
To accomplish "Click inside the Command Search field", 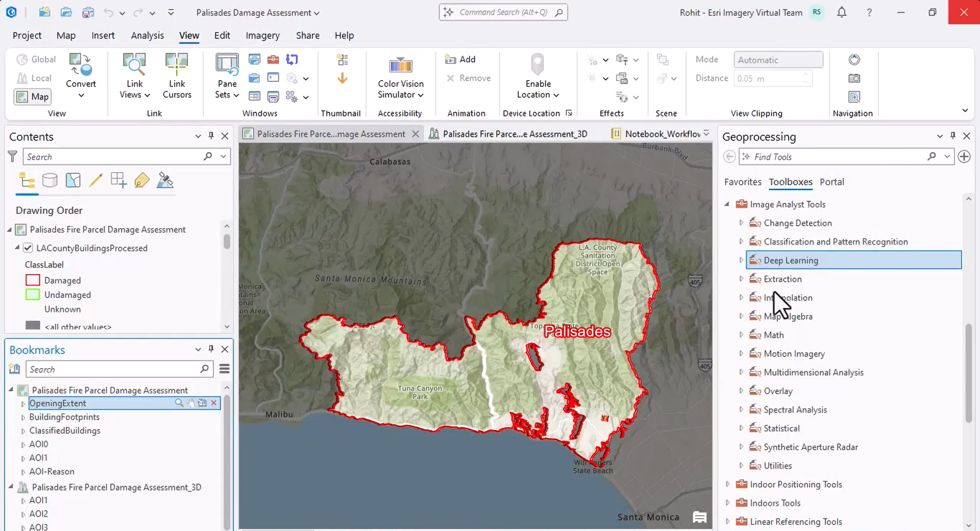I will 503,12.
